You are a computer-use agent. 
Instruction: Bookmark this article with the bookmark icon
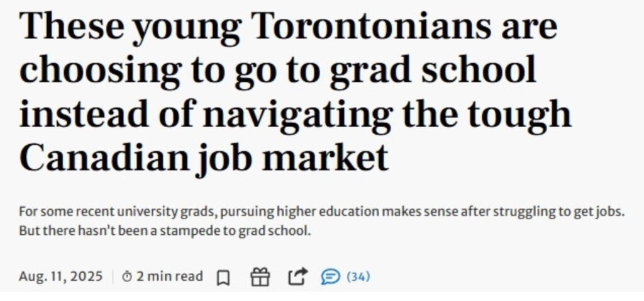(223, 277)
